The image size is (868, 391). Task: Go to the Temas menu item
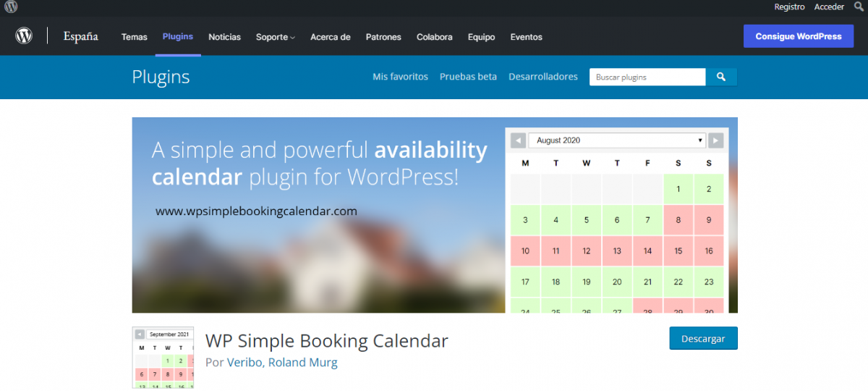point(134,37)
